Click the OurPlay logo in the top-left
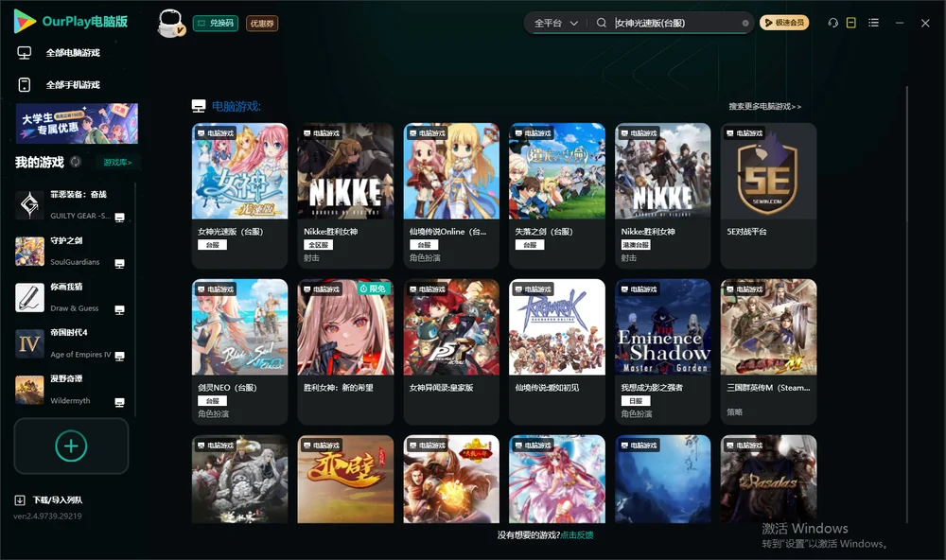946x560 pixels. 71,22
